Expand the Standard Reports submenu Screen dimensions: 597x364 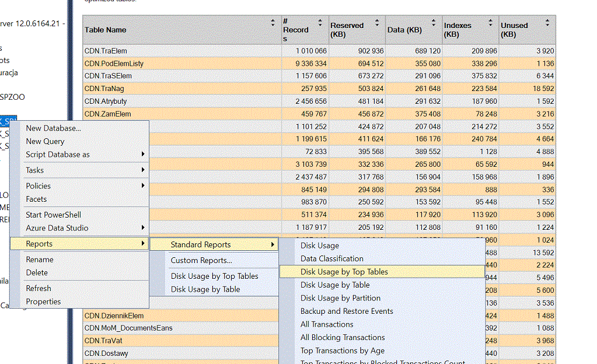pos(200,244)
